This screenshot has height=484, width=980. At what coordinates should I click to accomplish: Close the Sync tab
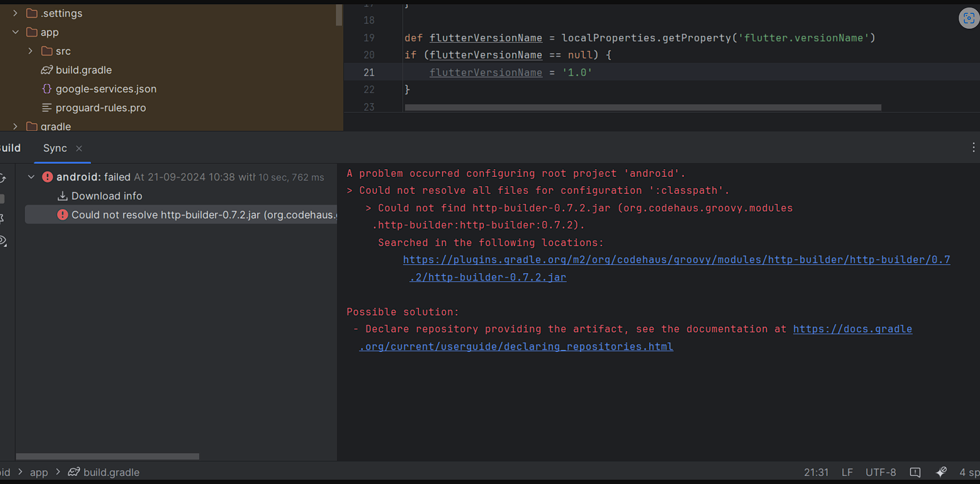click(79, 149)
